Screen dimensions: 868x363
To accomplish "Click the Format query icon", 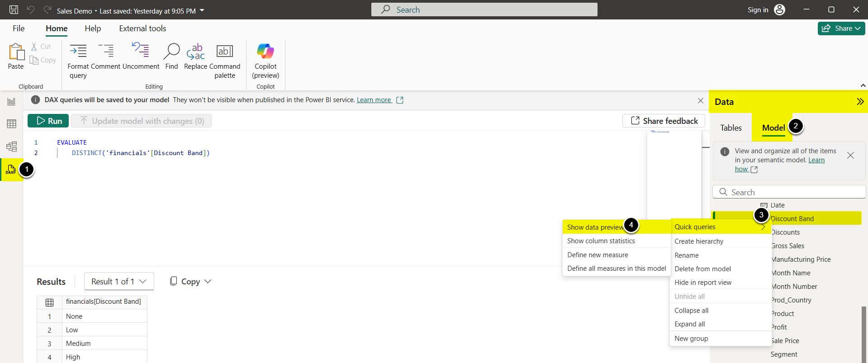I will [x=78, y=51].
